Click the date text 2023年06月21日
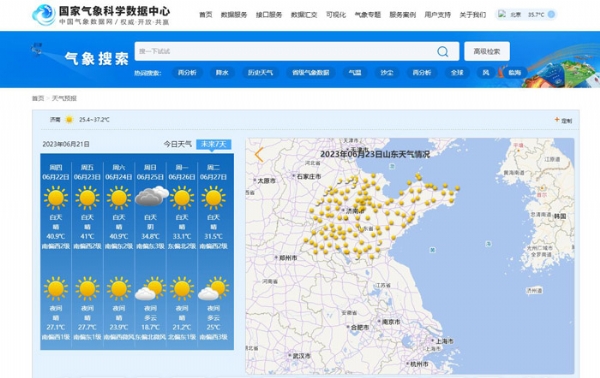Image resolution: width=600 pixels, height=378 pixels. 66,144
